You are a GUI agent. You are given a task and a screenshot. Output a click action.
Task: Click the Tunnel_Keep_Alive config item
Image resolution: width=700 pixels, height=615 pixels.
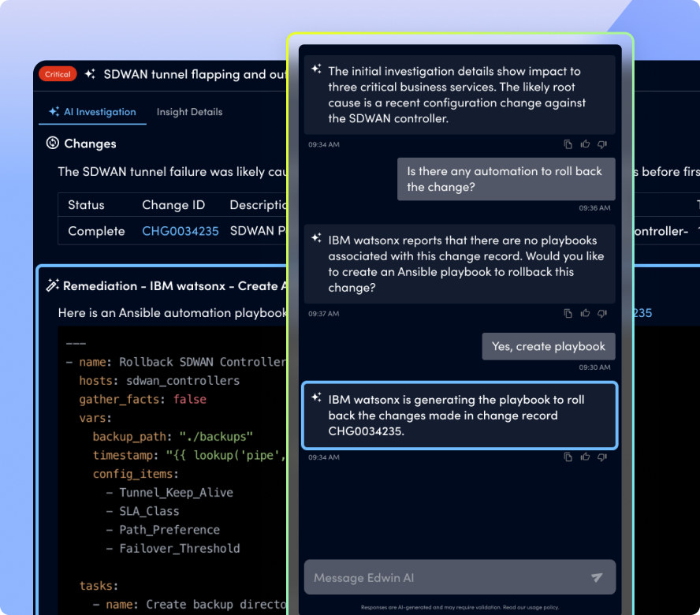[x=176, y=493]
